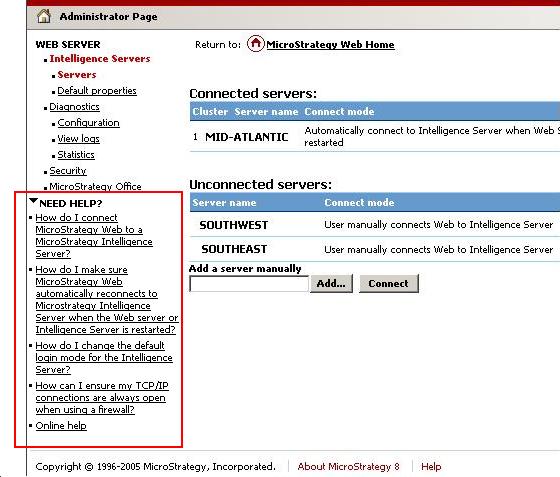The width and height of the screenshot is (560, 477).
Task: Open View logs page
Action: point(78,139)
